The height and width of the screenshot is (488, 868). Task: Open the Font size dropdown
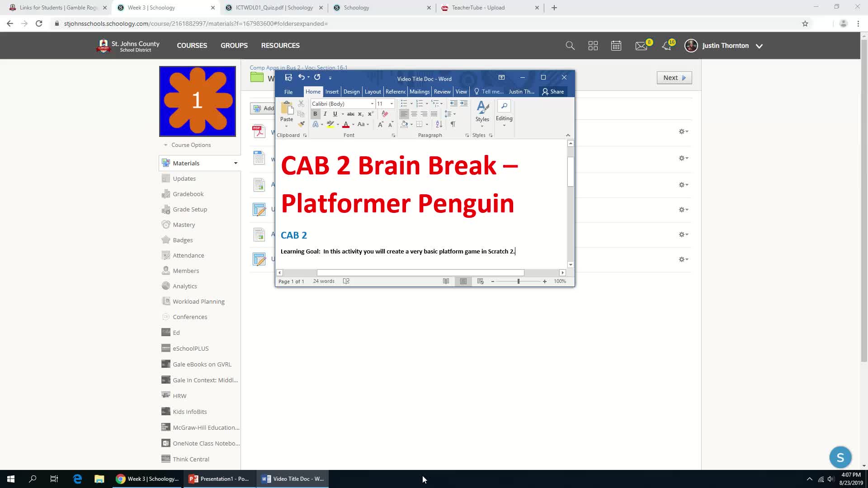coord(392,103)
